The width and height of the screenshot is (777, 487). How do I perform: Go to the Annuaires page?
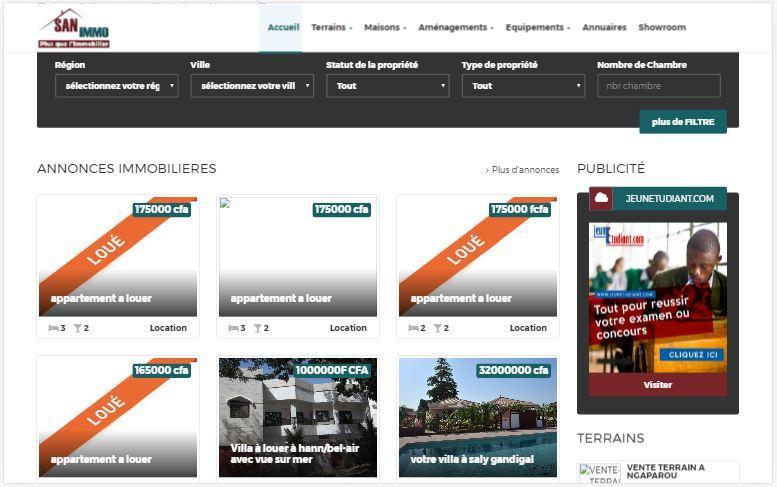click(x=604, y=27)
